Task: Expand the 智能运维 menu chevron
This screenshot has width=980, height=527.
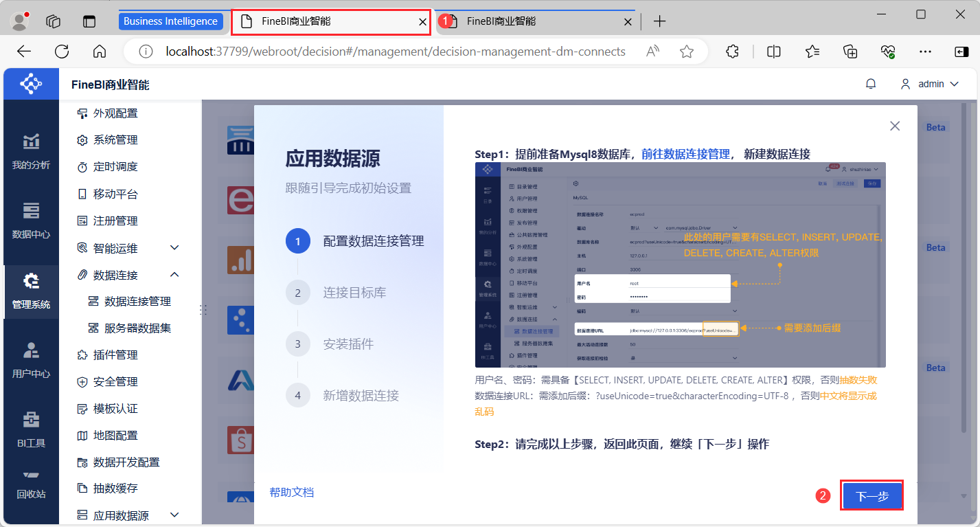Action: pyautogui.click(x=174, y=247)
